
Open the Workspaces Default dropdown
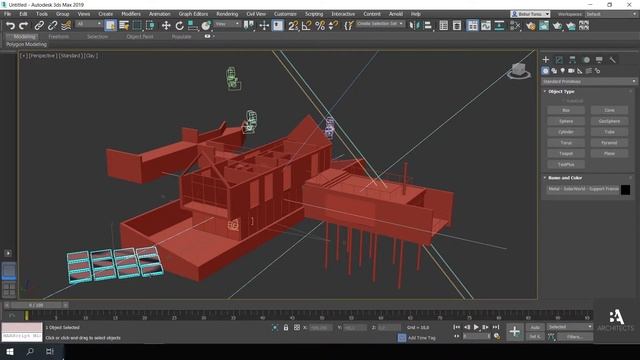pos(611,14)
